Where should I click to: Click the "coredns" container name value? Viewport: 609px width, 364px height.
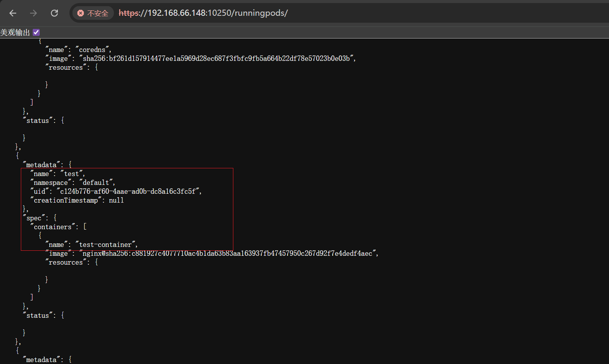click(x=92, y=50)
